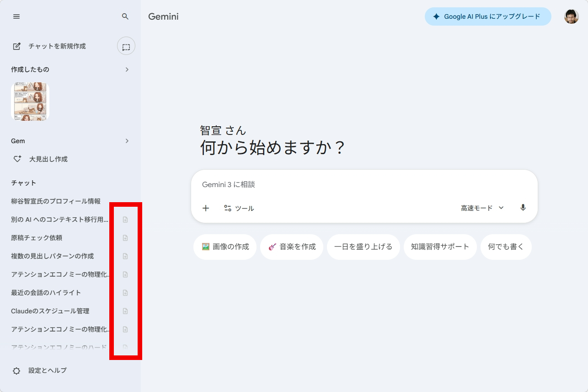Click the plus icon to attach a file
The image size is (588, 392).
tap(206, 208)
